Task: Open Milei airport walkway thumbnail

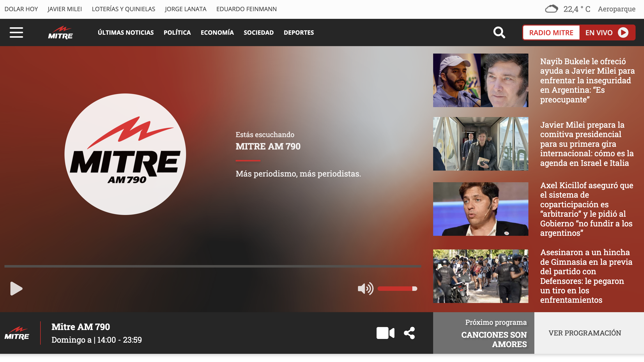Action: point(481,144)
